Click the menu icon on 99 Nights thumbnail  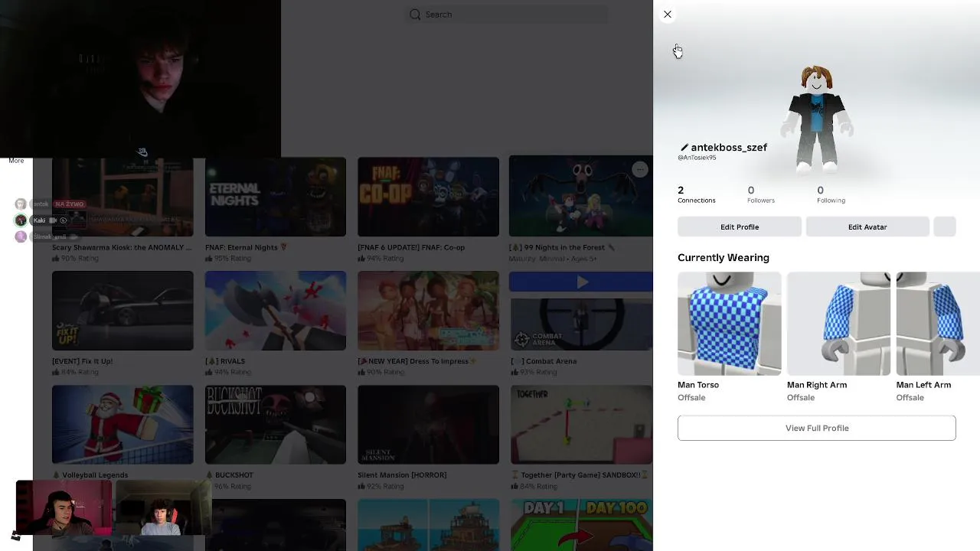[639, 170]
